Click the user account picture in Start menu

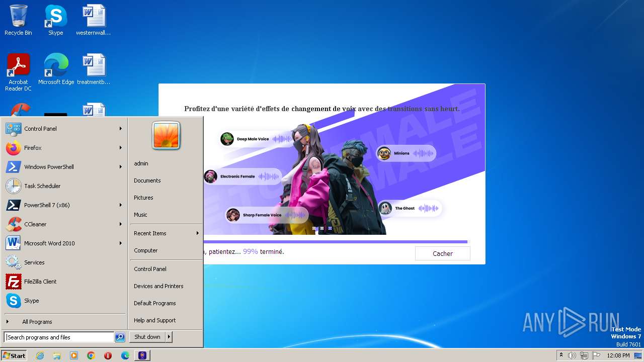[166, 136]
